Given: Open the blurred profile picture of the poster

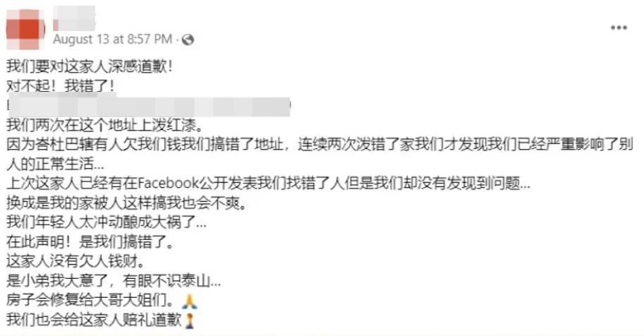Looking at the screenshot, I should tap(25, 29).
